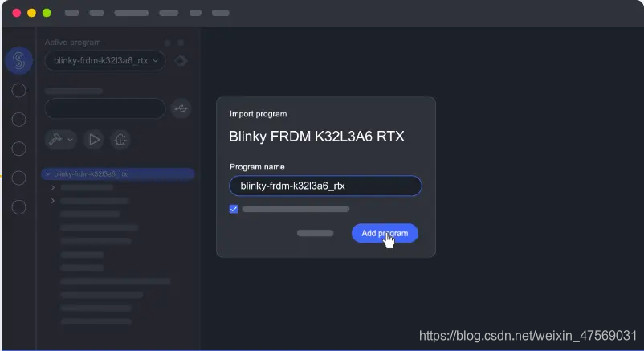This screenshot has width=644, height=351.
Task: Uncheck the checkbox below Program name
Action: 234,209
